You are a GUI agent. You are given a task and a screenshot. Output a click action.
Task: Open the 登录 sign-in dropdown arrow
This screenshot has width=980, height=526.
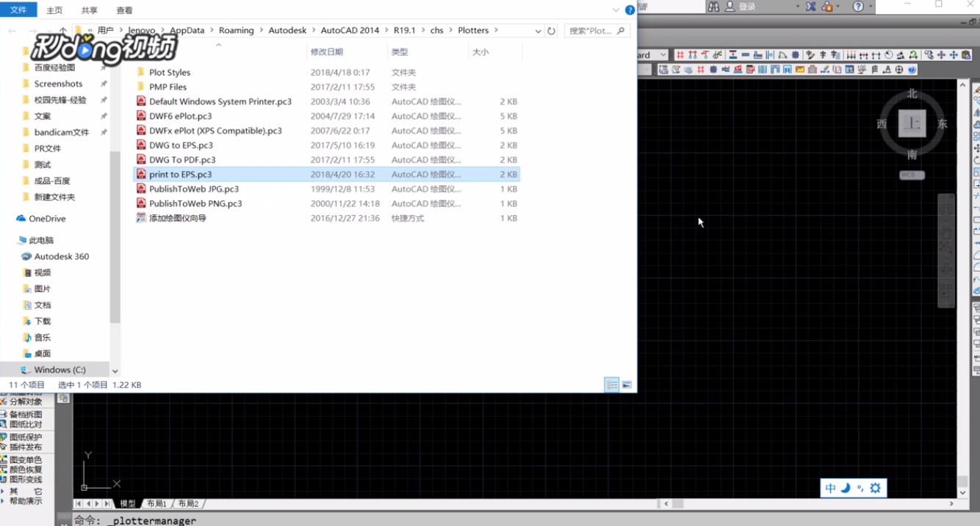click(798, 6)
